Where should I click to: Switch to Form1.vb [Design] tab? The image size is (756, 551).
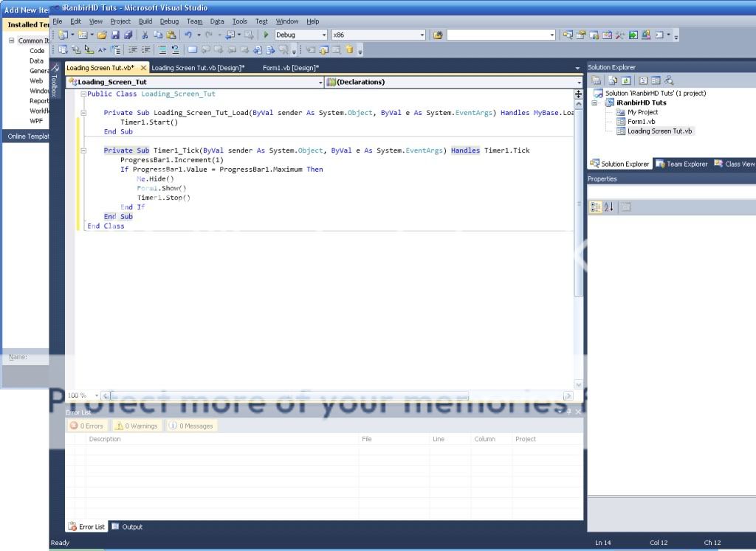(290, 68)
